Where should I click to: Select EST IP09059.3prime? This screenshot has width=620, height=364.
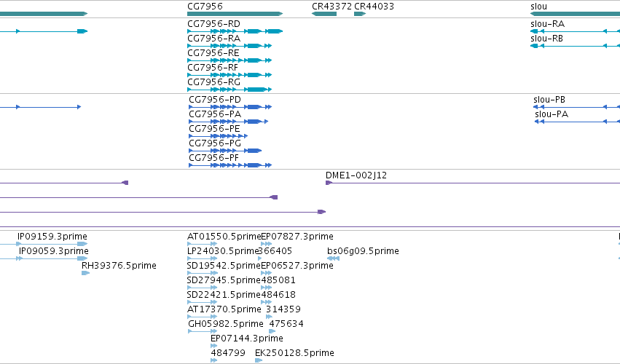tap(54, 251)
